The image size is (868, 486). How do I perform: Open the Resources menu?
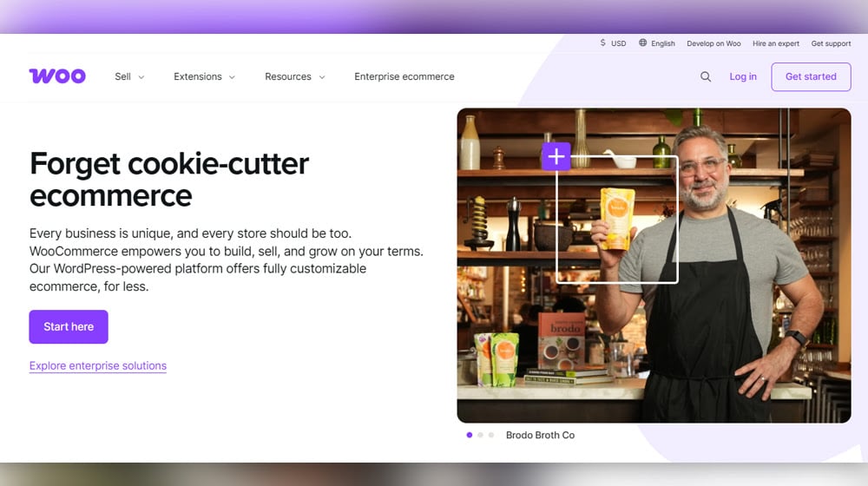[x=288, y=76]
